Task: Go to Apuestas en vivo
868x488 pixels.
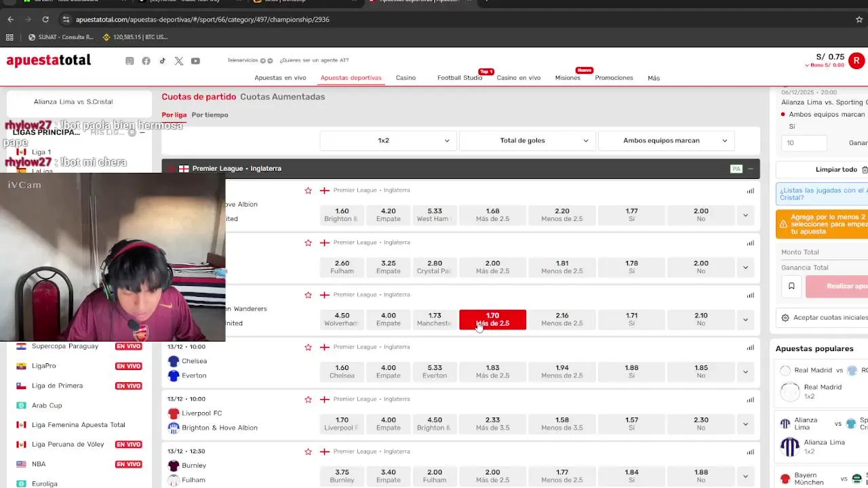Action: click(x=280, y=78)
